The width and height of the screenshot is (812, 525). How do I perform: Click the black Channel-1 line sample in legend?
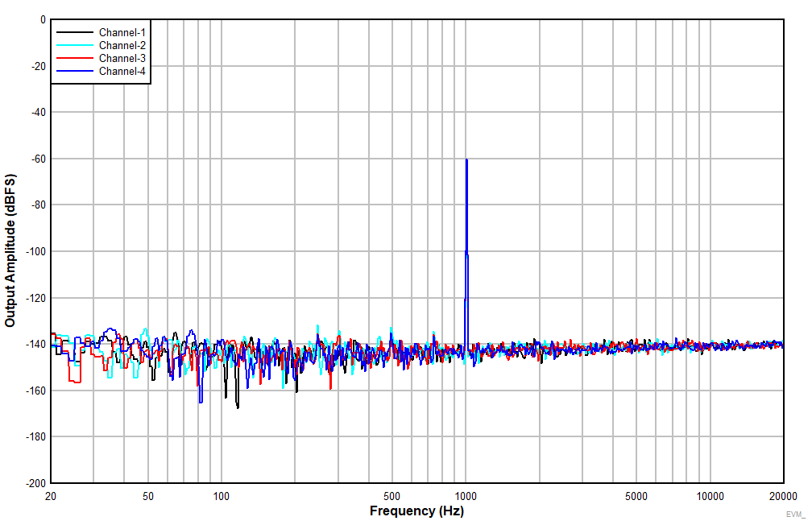(x=74, y=34)
